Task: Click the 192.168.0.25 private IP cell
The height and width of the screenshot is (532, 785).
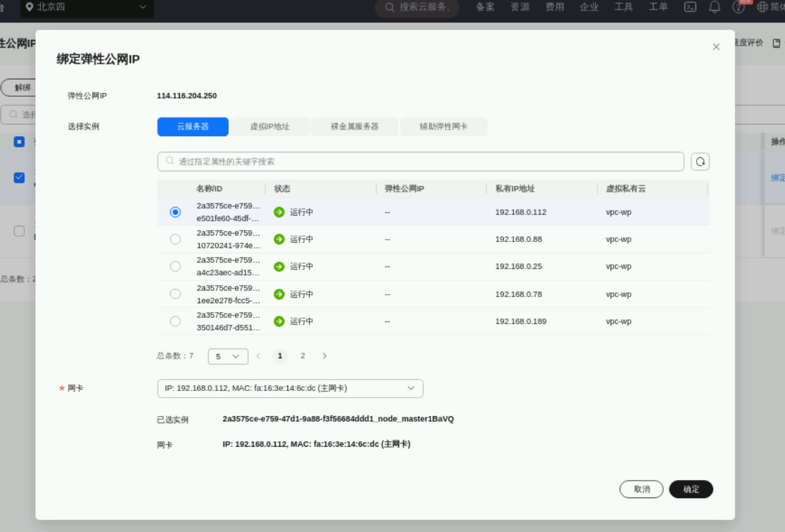Action: 519,267
